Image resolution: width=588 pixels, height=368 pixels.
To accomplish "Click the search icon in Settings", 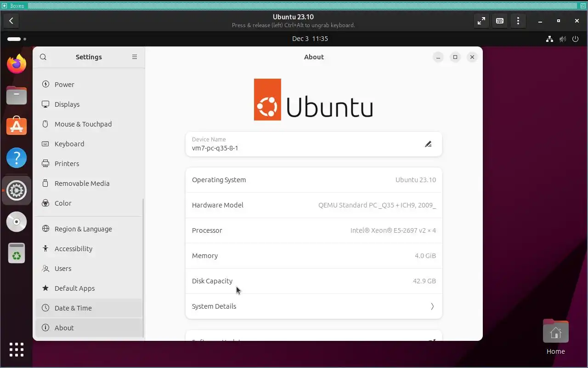I will pyautogui.click(x=43, y=57).
